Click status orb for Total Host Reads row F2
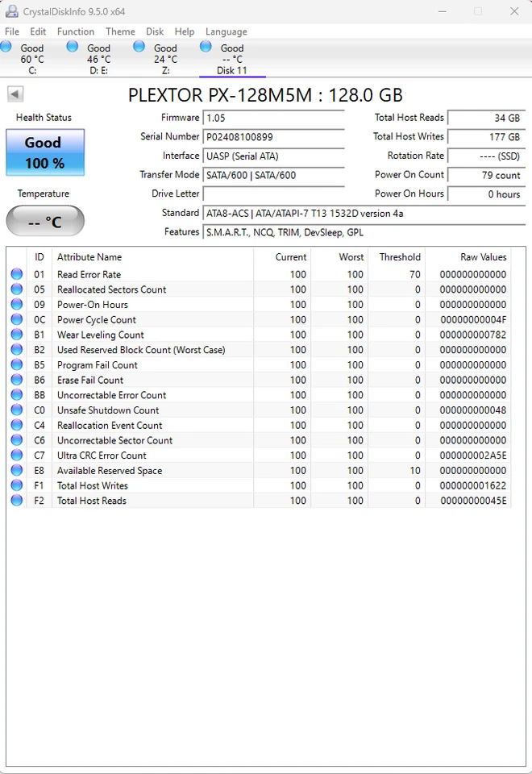Image resolution: width=532 pixels, height=774 pixels. tap(17, 500)
